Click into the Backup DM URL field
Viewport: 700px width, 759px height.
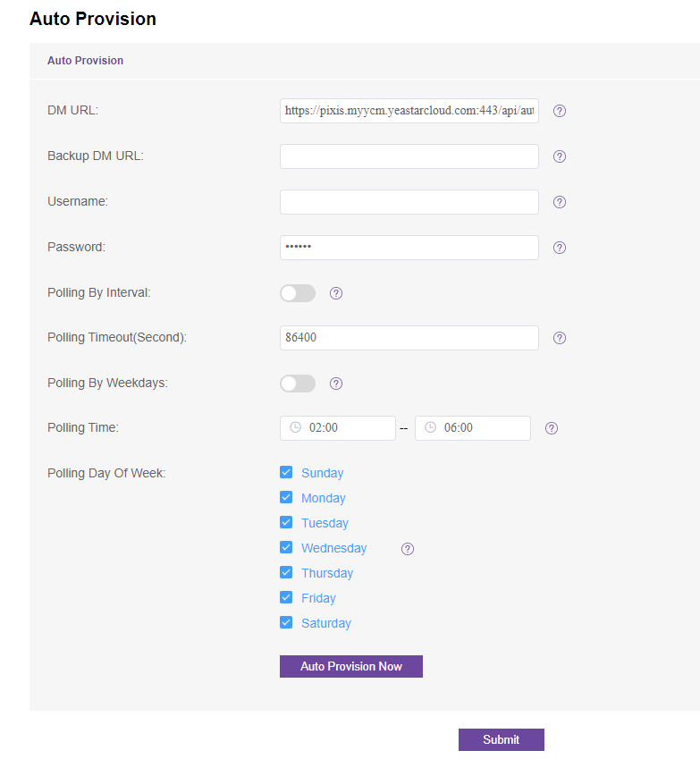[x=409, y=156]
